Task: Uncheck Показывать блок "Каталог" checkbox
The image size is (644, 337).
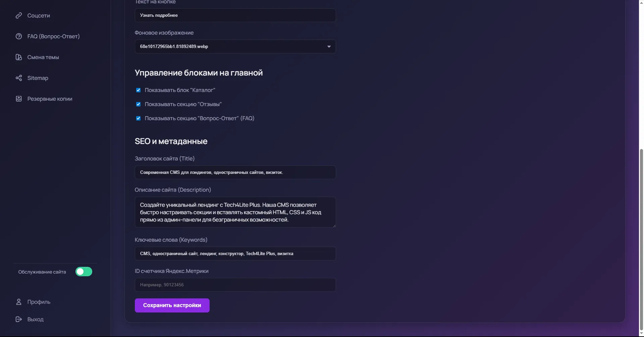Action: [x=138, y=90]
